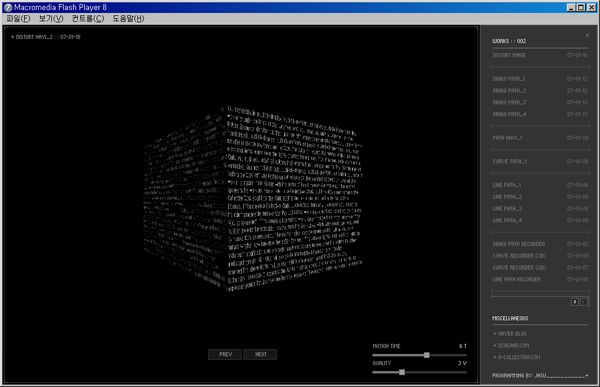Click the Programming By credit text

(540, 376)
